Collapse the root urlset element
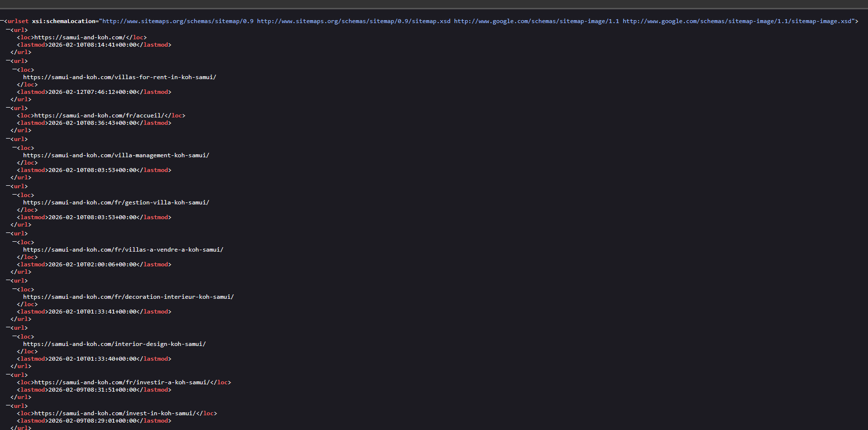Viewport: 868px width, 430px height. (x=2, y=21)
